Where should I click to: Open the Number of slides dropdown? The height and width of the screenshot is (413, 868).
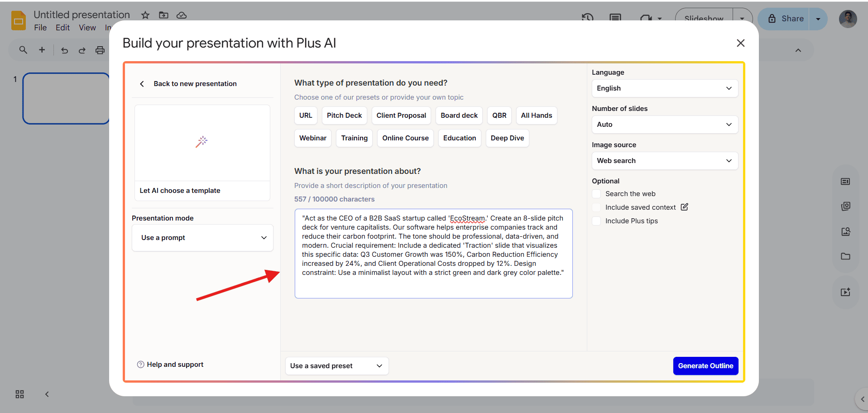665,125
